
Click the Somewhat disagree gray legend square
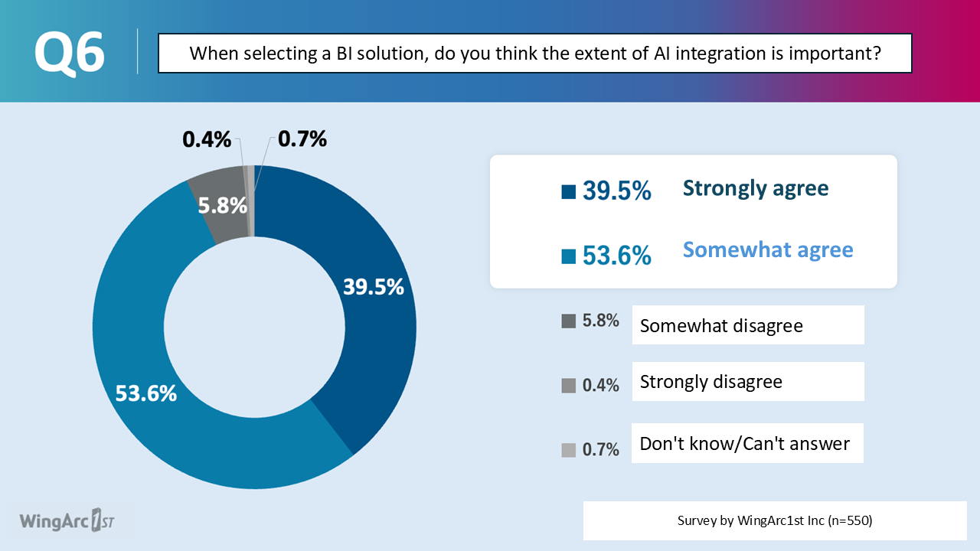(x=568, y=321)
